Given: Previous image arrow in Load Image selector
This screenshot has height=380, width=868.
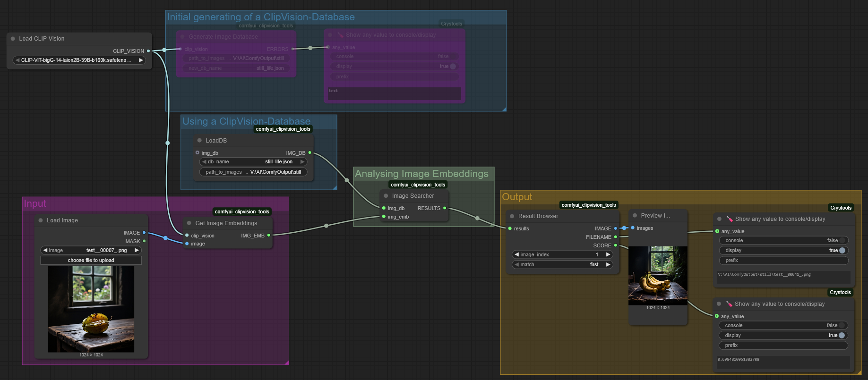Looking at the screenshot, I should point(45,251).
